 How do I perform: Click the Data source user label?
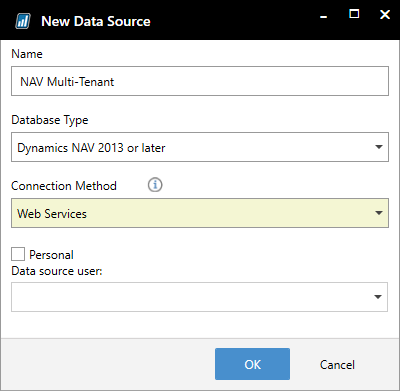57,271
